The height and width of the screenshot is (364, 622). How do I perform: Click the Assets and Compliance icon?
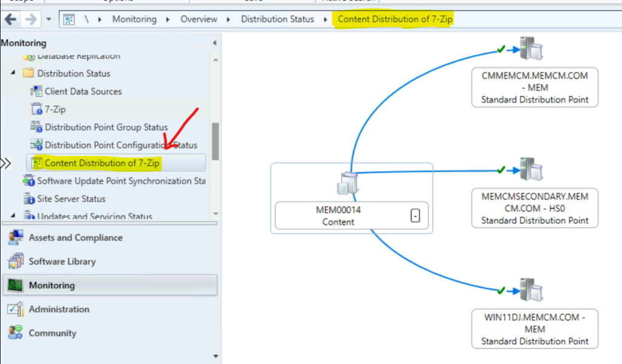tap(15, 238)
